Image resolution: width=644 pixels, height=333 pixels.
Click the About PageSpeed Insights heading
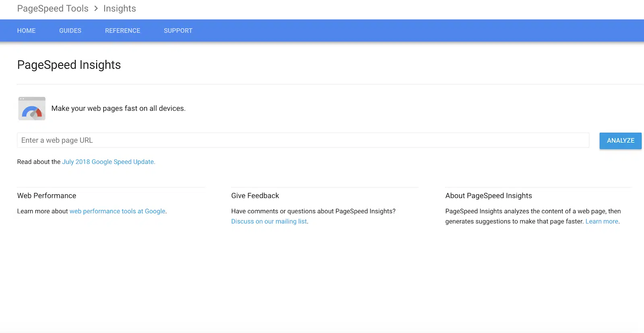pyautogui.click(x=489, y=195)
